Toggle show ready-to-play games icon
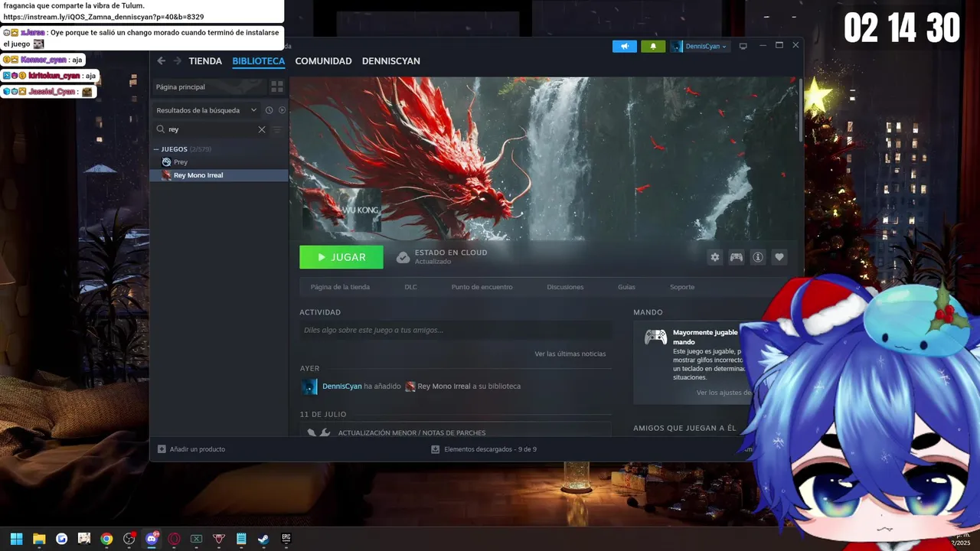The image size is (980, 551). point(282,110)
